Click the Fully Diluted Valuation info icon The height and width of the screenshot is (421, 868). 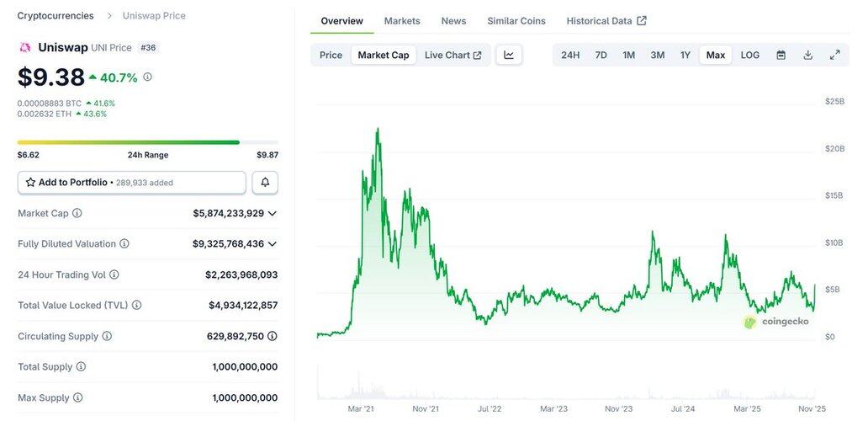click(124, 243)
